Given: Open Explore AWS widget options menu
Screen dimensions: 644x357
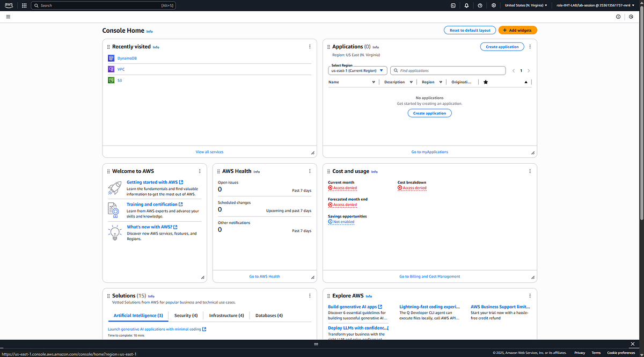Looking at the screenshot, I should (530, 296).
